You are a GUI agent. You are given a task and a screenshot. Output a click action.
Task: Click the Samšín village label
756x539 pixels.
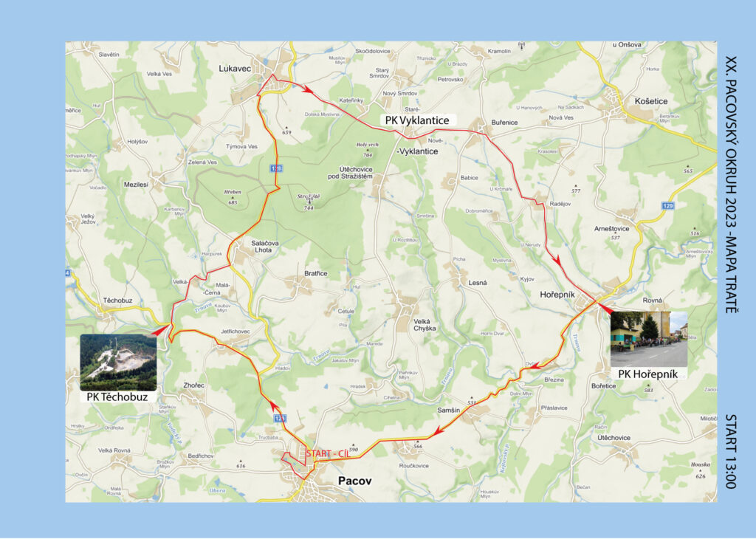click(448, 410)
